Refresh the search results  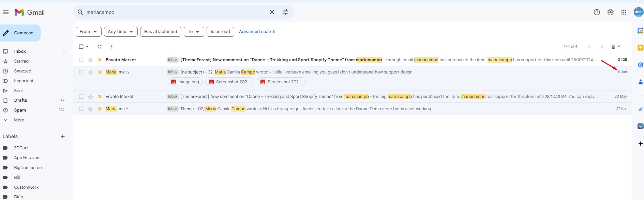100,47
